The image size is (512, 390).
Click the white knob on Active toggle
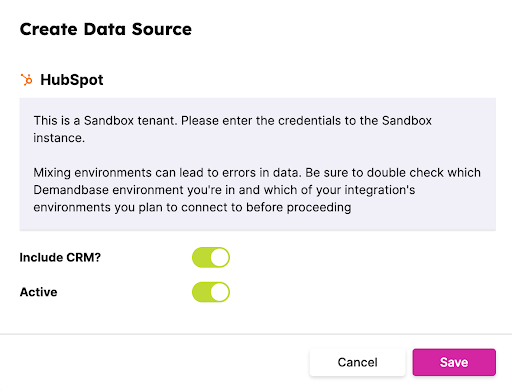220,292
